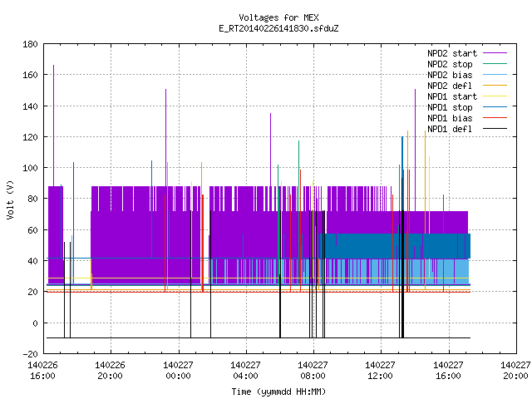
Task: Click the 'Time (yymmdd HH:MM)' x-axis label
Action: tap(278, 392)
